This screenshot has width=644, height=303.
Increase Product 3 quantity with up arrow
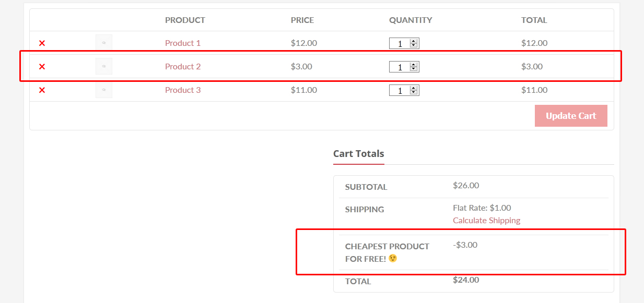pos(414,88)
